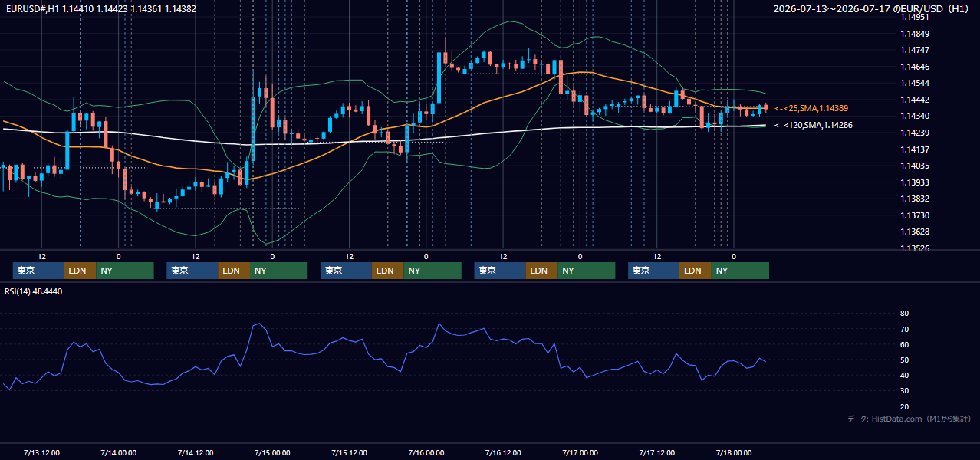Viewport: 980px width, 460px height.
Task: Click the 7/16 00:00 time axis label
Action: pyautogui.click(x=426, y=452)
